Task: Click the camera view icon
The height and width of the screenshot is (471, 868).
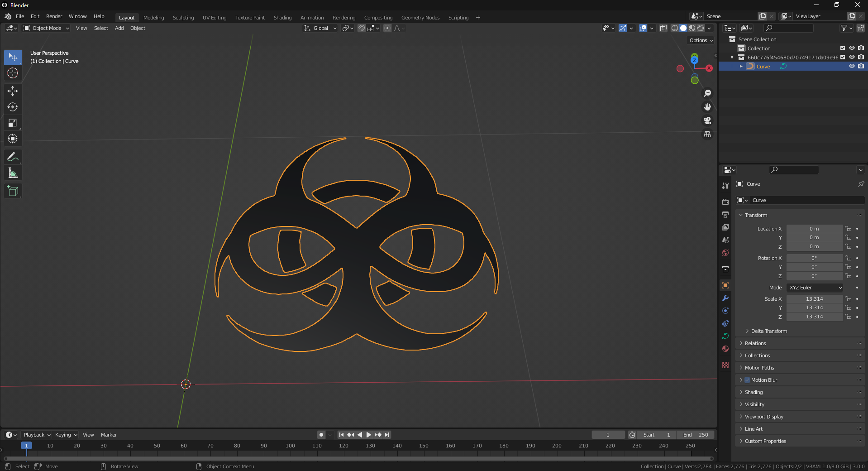Action: 707,121
